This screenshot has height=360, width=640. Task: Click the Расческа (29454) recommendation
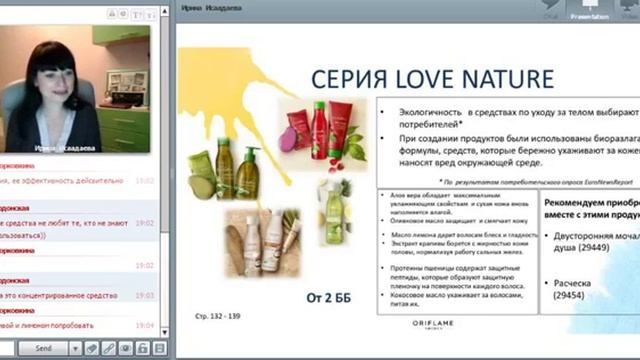(572, 289)
